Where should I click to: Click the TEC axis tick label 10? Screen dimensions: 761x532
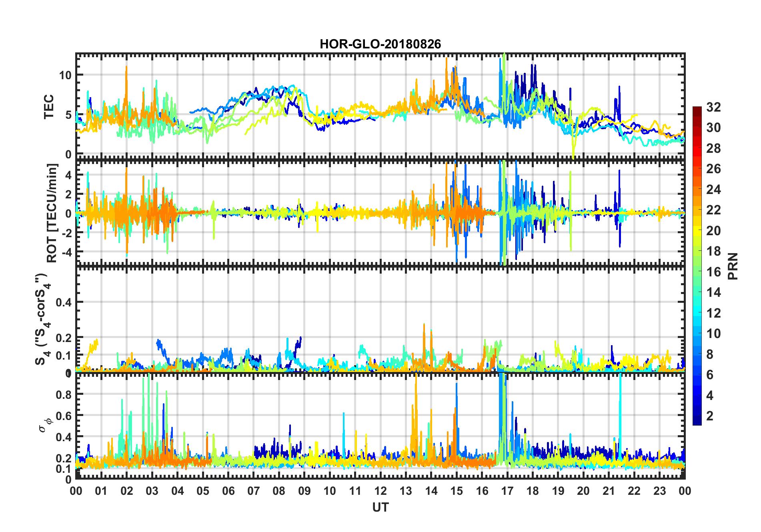(65, 75)
